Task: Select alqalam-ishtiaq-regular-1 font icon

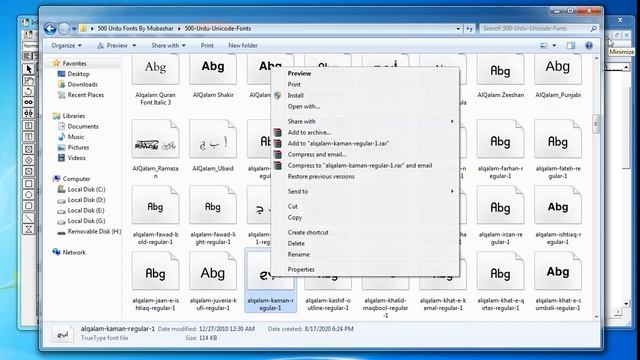Action: coord(558,205)
